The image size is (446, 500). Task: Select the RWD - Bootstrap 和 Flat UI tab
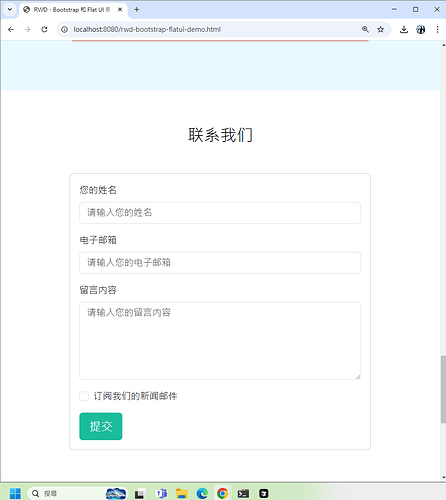coord(74,10)
